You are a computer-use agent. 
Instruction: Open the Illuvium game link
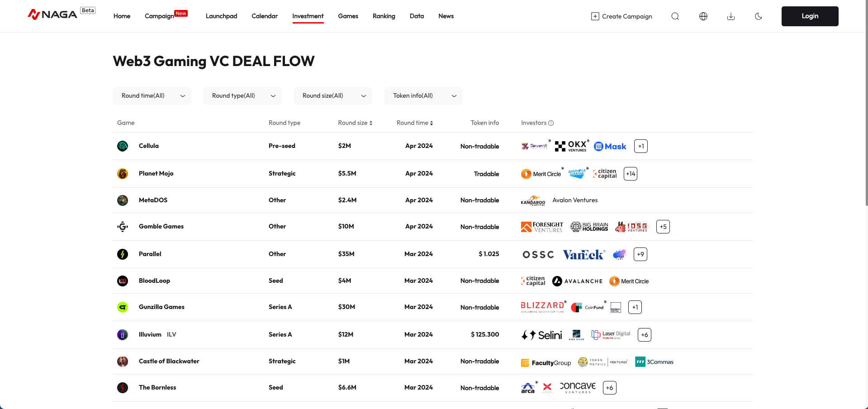tap(150, 334)
